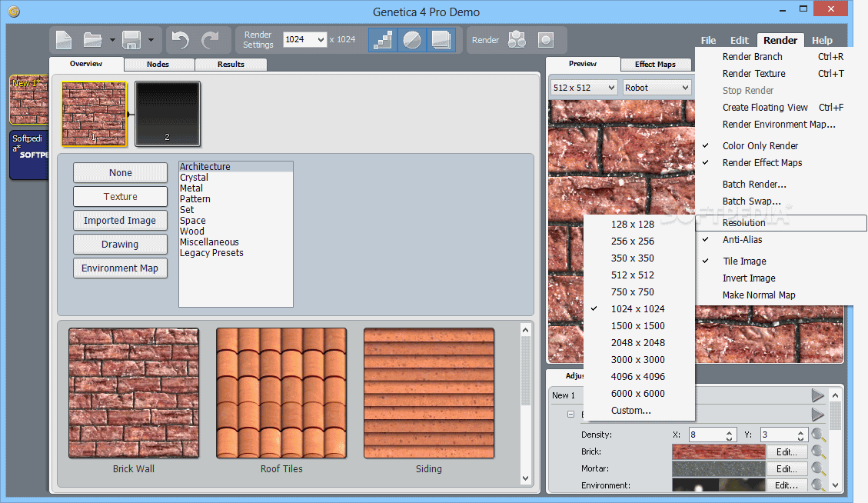Click the Save floppy disk icon

click(x=131, y=40)
